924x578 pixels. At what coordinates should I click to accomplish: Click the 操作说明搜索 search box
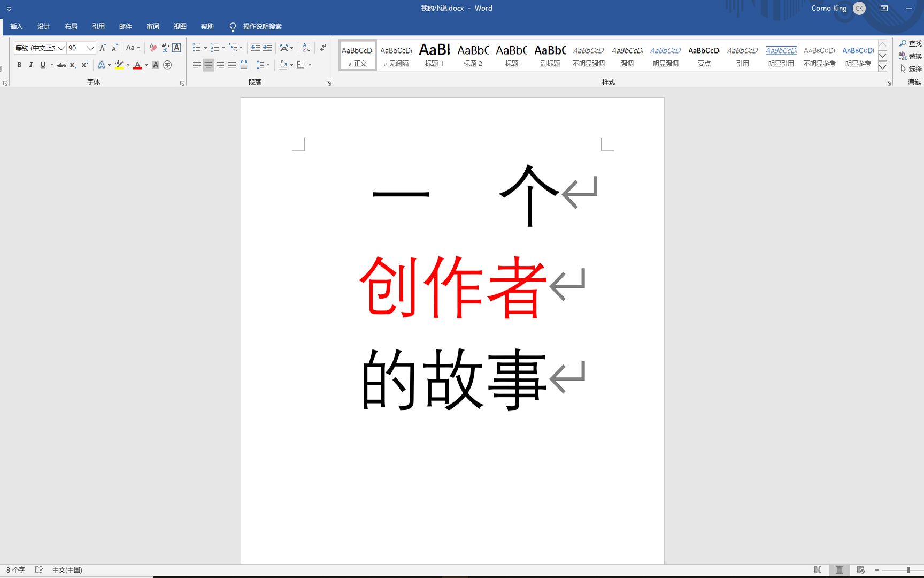262,26
